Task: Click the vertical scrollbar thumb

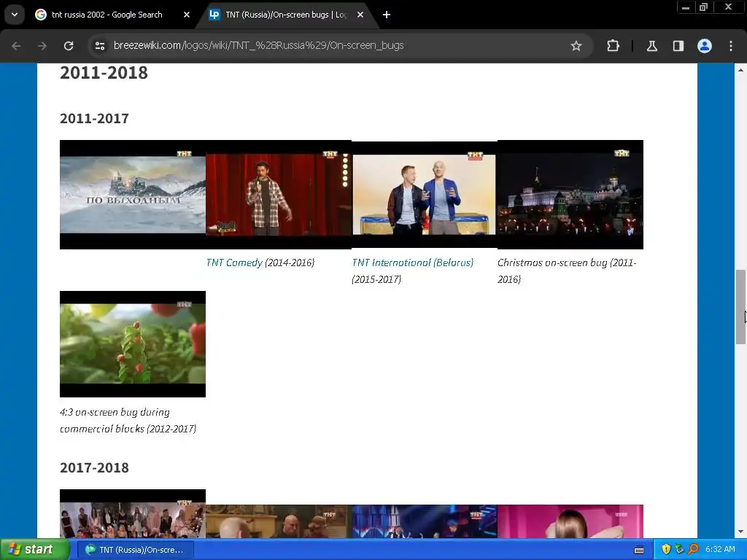Action: [x=740, y=307]
